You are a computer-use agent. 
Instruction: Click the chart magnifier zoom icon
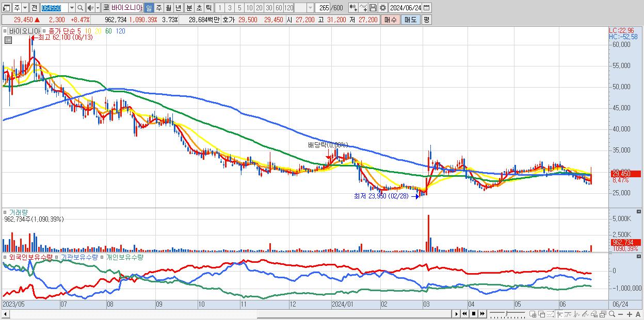coord(612,314)
